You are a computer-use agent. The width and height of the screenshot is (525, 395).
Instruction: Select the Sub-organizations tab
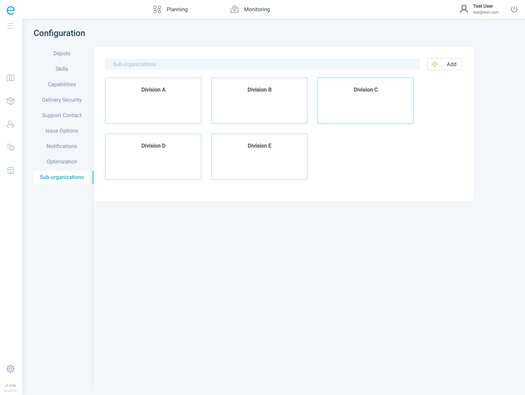pos(63,177)
